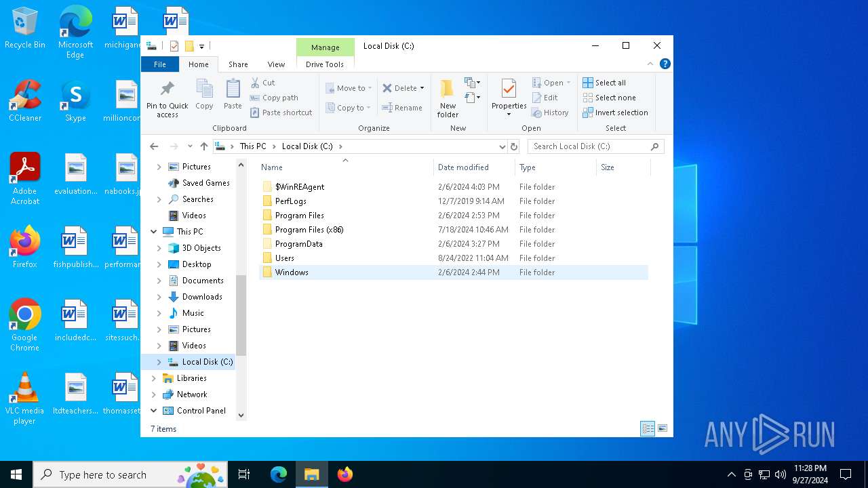
Task: Click the Edit ribbon command
Action: (x=545, y=98)
